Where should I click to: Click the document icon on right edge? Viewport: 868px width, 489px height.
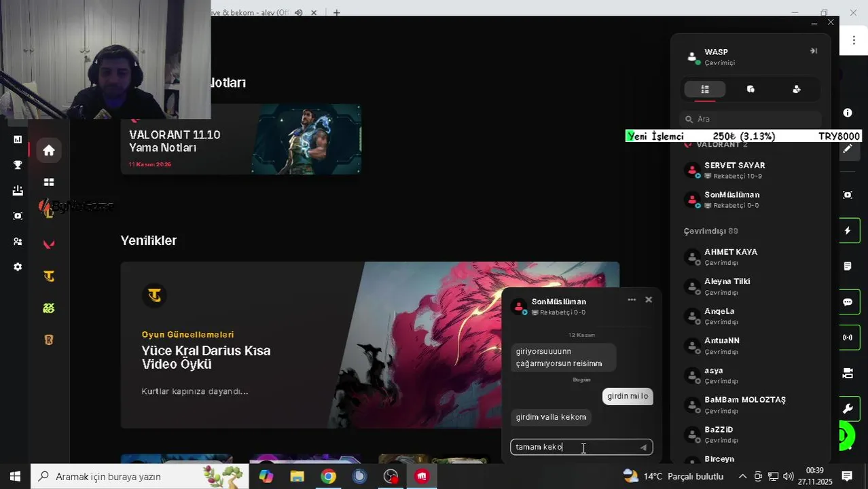tap(848, 266)
